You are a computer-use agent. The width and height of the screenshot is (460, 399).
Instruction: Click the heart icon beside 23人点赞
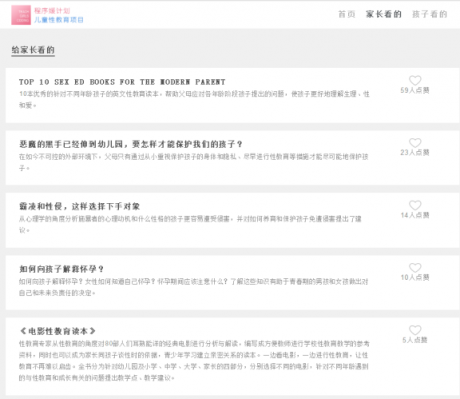(415, 143)
